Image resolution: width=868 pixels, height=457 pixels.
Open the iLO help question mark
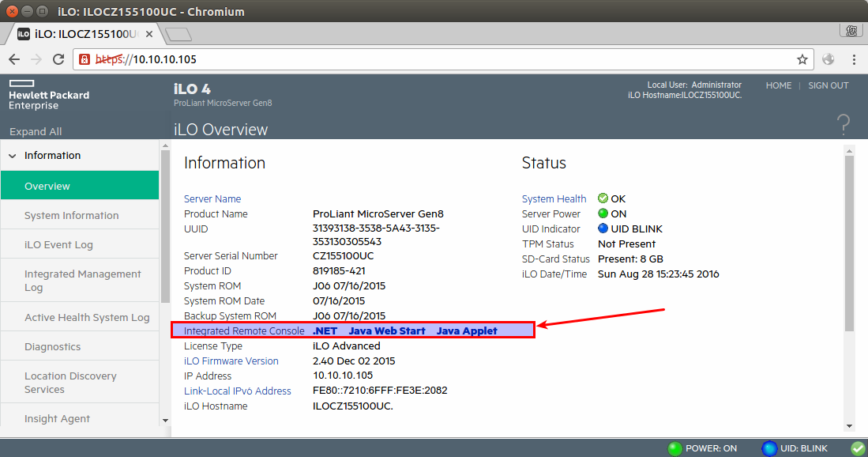point(843,125)
